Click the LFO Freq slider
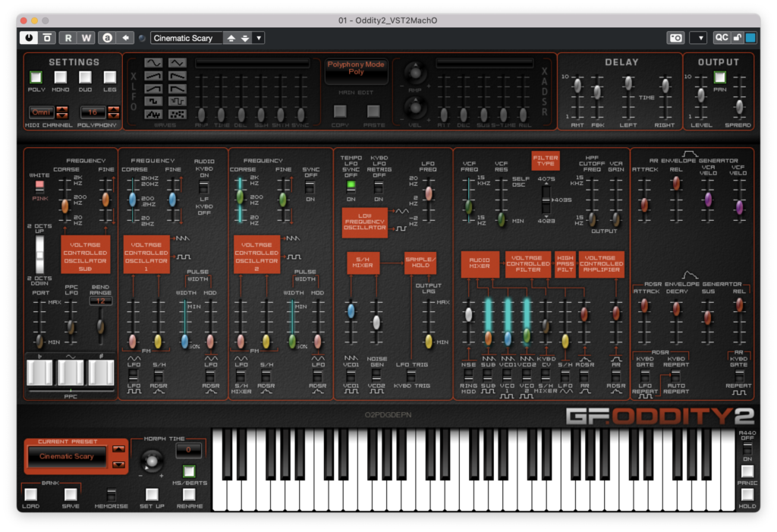Image resolution: width=777 pixels, height=532 pixels. pyautogui.click(x=428, y=194)
